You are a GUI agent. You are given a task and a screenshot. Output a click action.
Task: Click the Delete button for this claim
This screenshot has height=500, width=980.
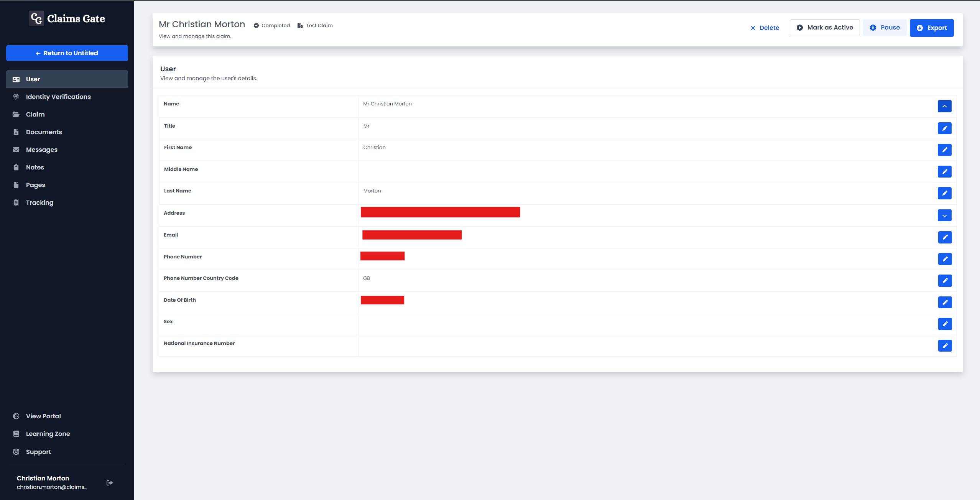coord(765,28)
